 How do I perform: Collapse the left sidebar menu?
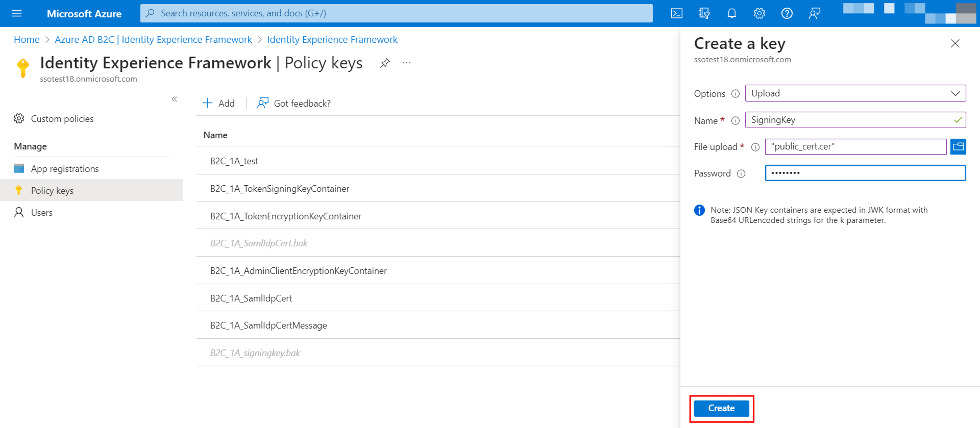click(174, 99)
